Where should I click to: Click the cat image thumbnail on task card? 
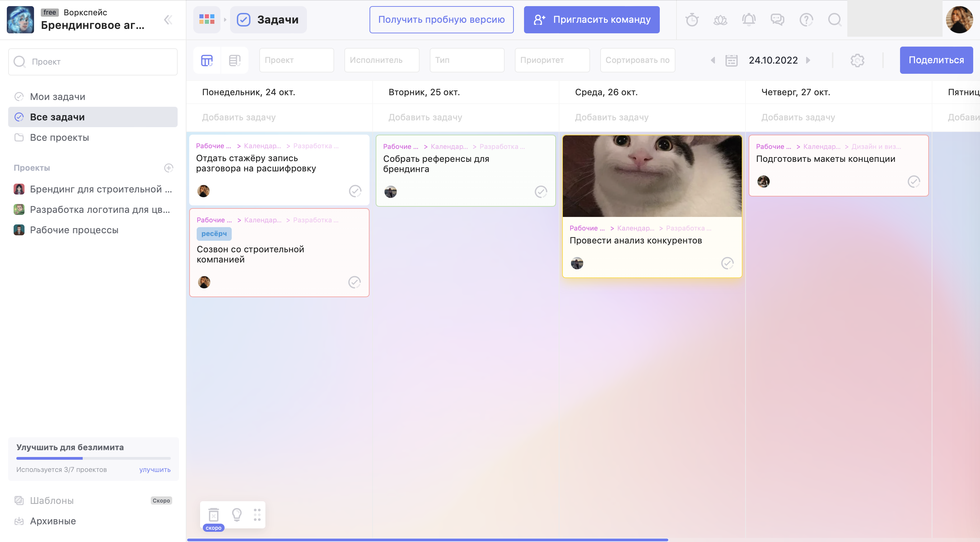[652, 176]
